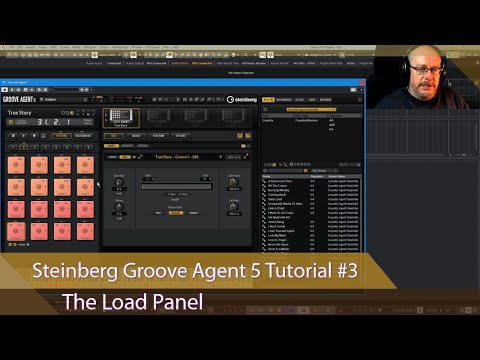Image resolution: width=480 pixels, height=360 pixels.
Task: Select the All The Colors kit
Action: coord(277,186)
